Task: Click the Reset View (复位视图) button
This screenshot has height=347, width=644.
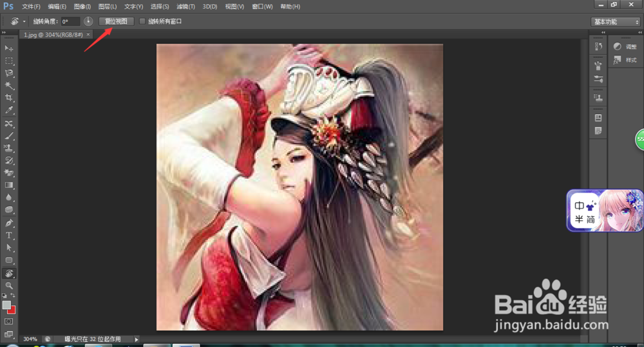Action: [116, 21]
